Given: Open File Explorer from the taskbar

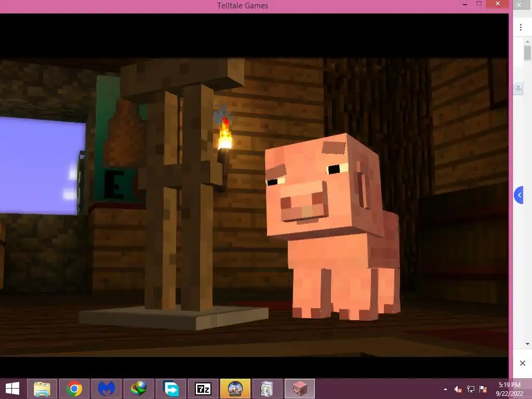Looking at the screenshot, I should (42, 389).
